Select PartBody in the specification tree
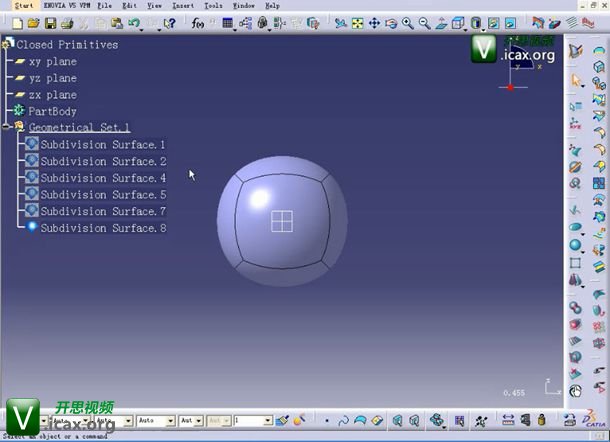The height and width of the screenshot is (442, 610). point(52,111)
